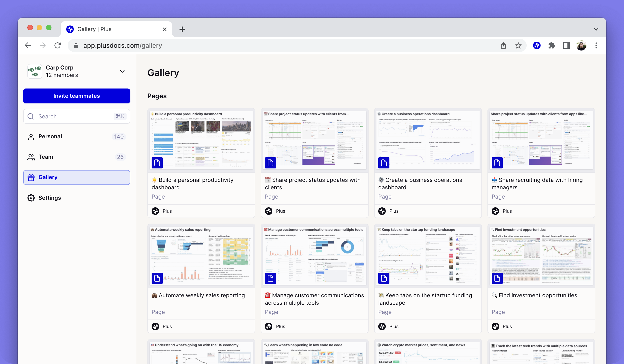Click the Team count badge 26

tap(120, 157)
